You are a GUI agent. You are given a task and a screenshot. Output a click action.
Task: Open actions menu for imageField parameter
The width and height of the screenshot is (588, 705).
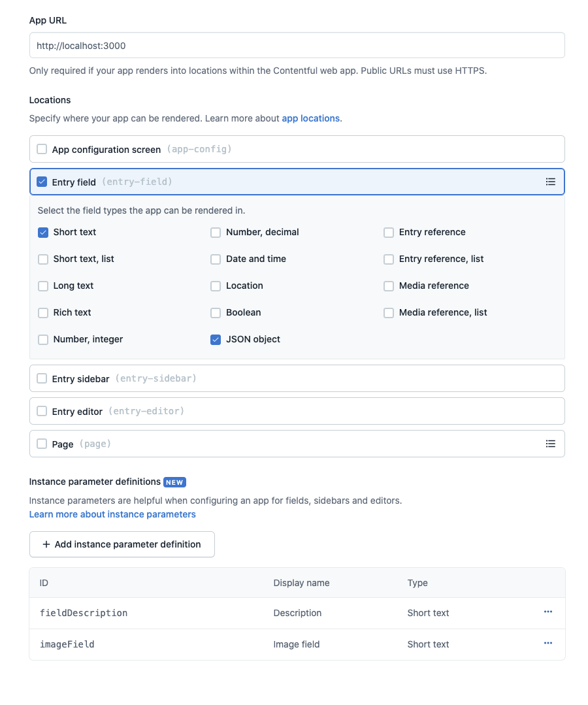pyautogui.click(x=547, y=644)
